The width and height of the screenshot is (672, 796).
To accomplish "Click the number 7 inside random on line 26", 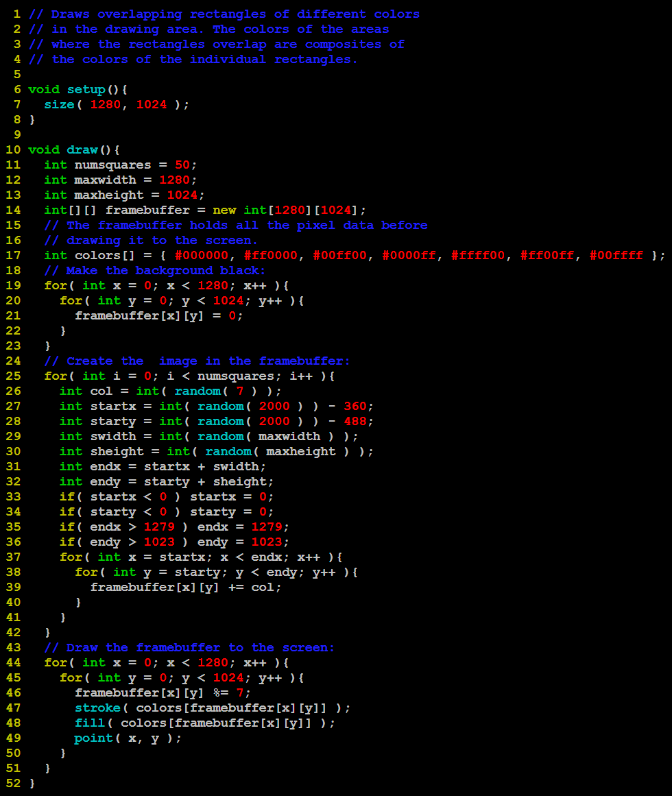I will 239,391.
